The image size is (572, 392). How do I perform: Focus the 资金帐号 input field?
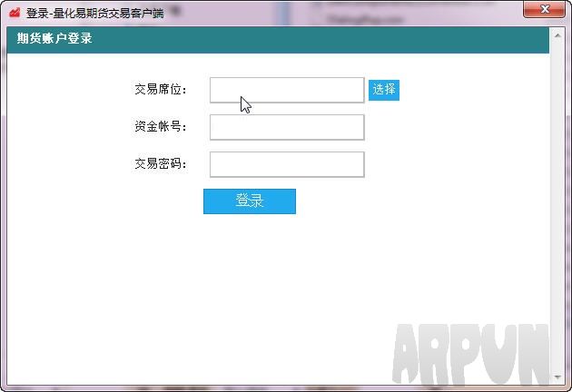287,127
